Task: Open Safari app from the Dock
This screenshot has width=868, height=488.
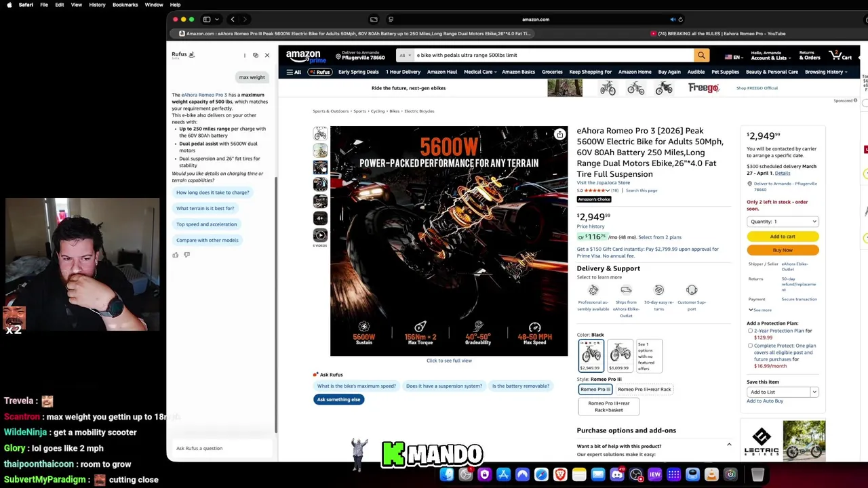Action: pos(541,474)
